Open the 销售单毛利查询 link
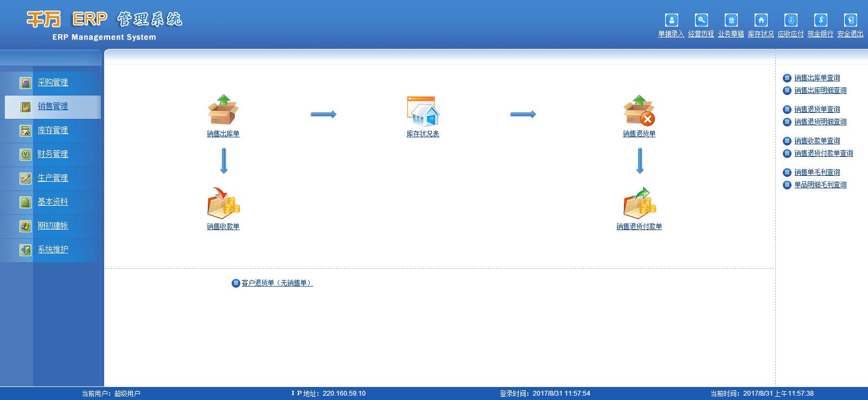 click(817, 173)
